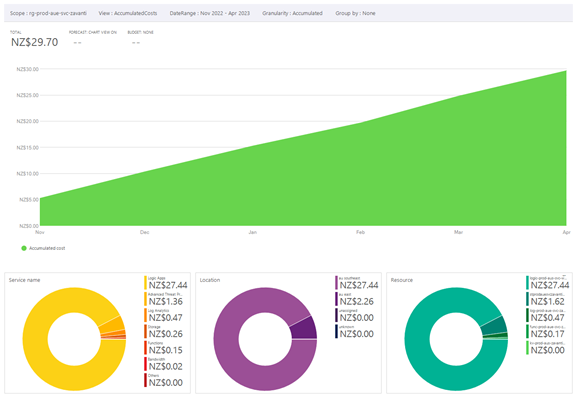Open the View AccumulatedCosts selector
577x398 pixels.
(128, 13)
